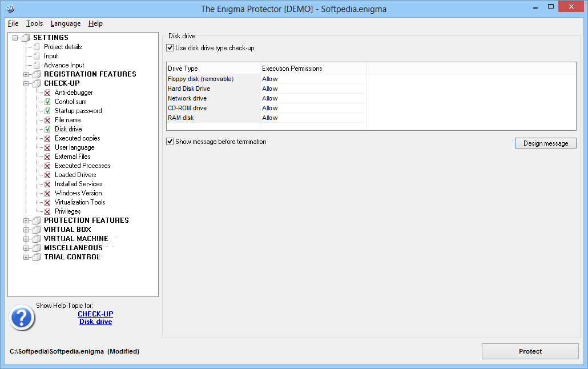This screenshot has height=369, width=588.
Task: Click the folder icon beside VIRTUAL BOX
Action: pos(37,230)
